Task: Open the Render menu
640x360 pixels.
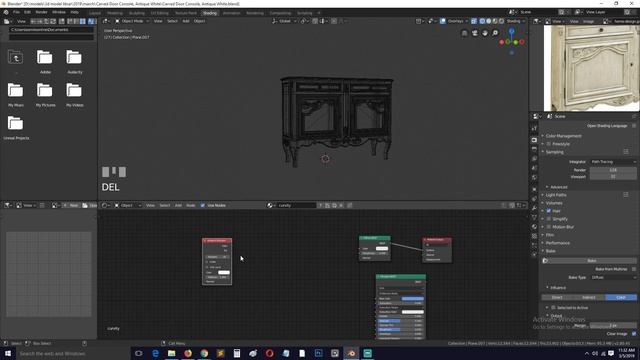Action: coord(41,12)
